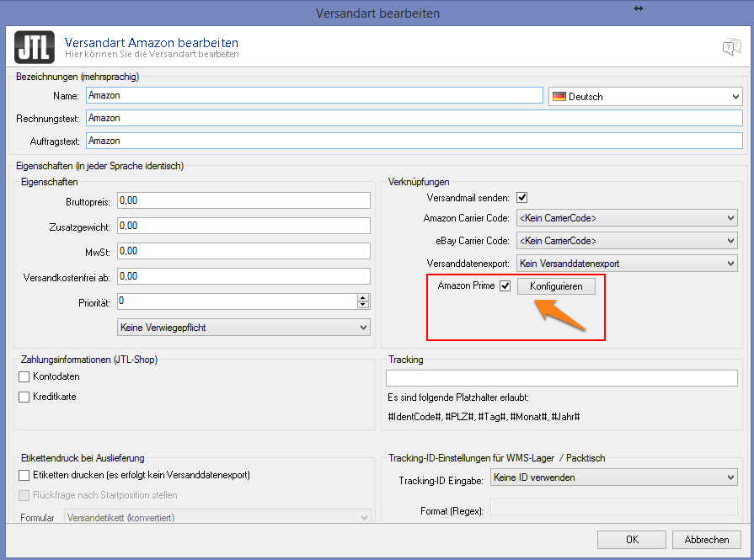Uncheck the Amazon Prime checkbox
The height and width of the screenshot is (560, 754).
tap(505, 286)
